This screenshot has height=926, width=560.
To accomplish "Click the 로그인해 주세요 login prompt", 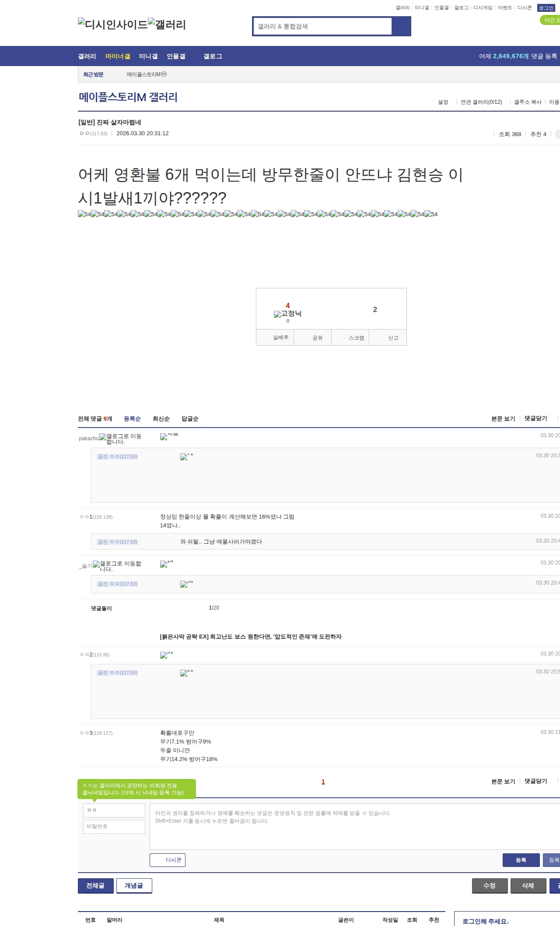I will [x=485, y=921].
